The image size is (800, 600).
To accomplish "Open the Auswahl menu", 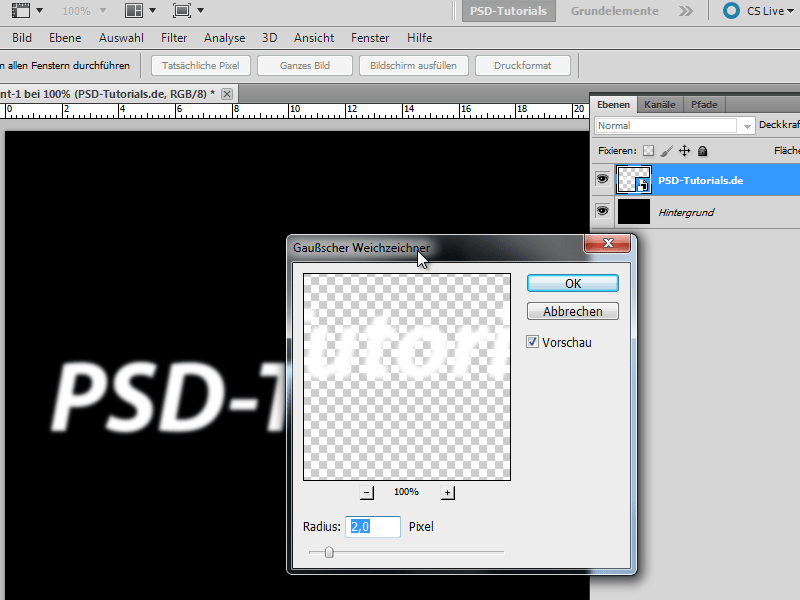I will tap(121, 38).
